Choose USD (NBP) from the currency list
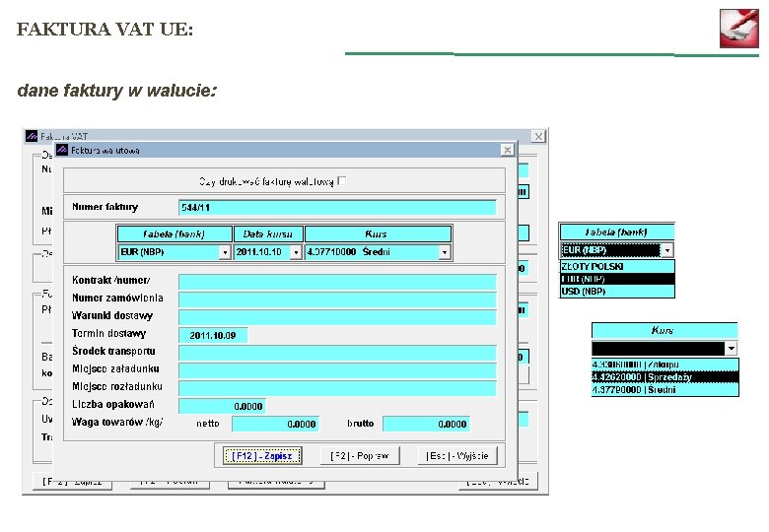 point(617,291)
